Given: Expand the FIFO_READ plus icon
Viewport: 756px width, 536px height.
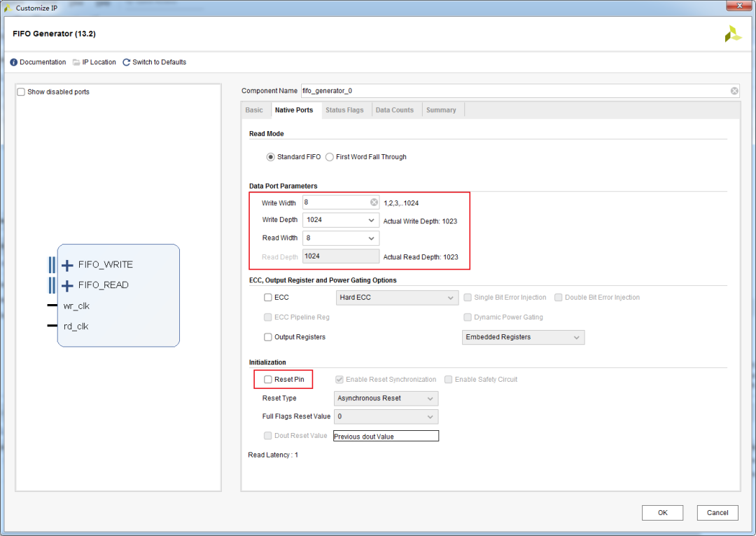Looking at the screenshot, I should coord(67,286).
